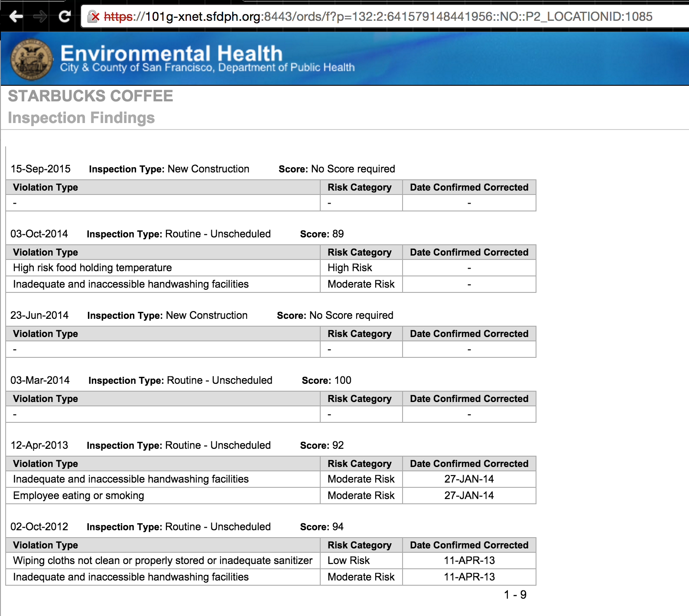Image resolution: width=689 pixels, height=616 pixels.
Task: Select the STARBUCKS COFFEE heading
Action: (91, 96)
